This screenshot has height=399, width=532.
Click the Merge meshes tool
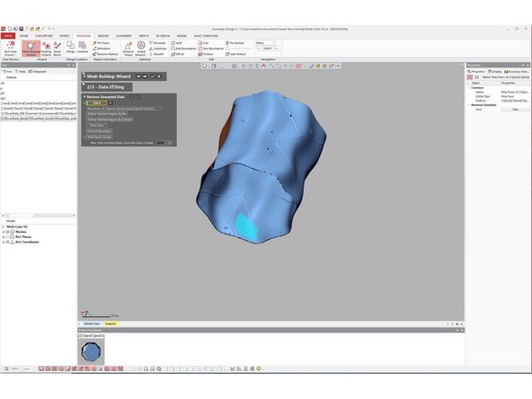click(70, 47)
